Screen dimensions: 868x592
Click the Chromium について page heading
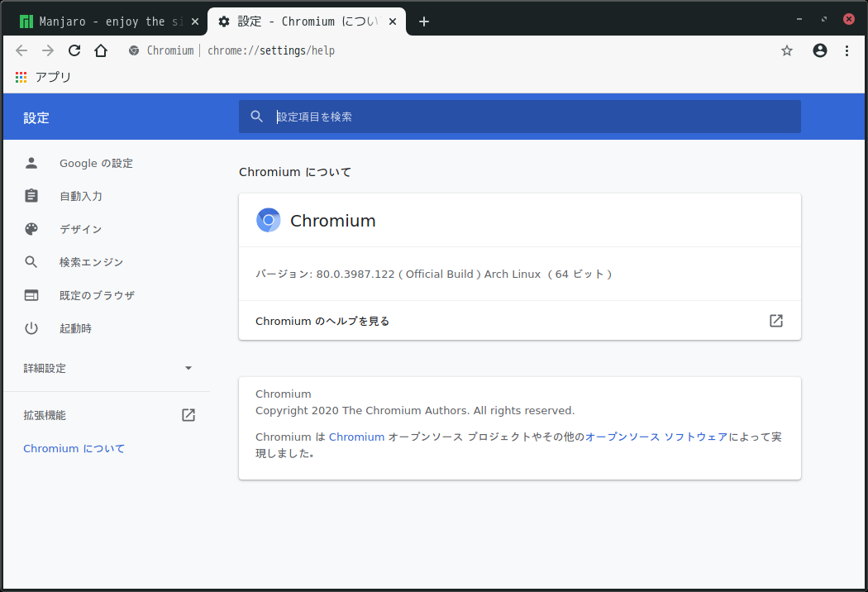coord(295,172)
